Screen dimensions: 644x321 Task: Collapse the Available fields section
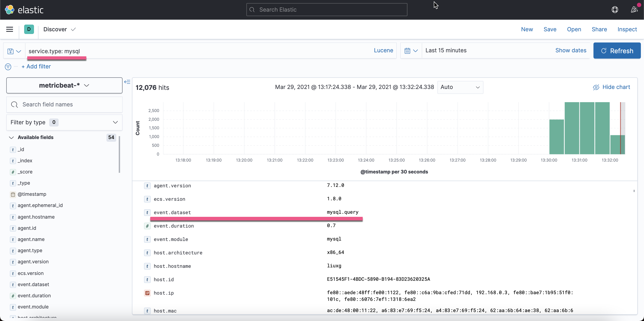pos(11,137)
